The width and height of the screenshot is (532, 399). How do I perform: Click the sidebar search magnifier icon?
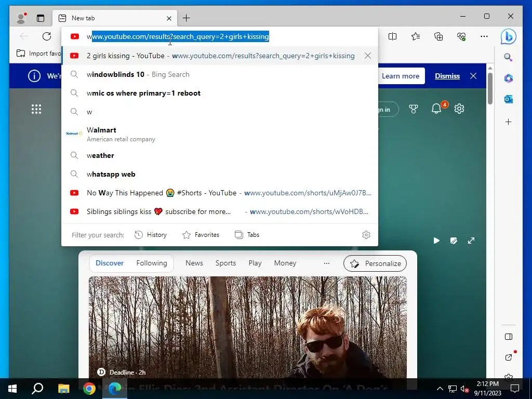pyautogui.click(x=508, y=57)
